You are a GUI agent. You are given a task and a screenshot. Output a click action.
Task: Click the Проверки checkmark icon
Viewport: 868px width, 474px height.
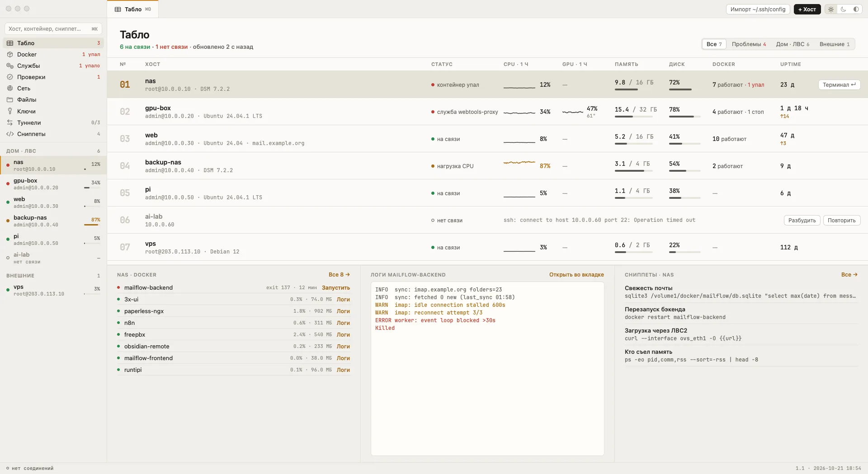click(10, 77)
